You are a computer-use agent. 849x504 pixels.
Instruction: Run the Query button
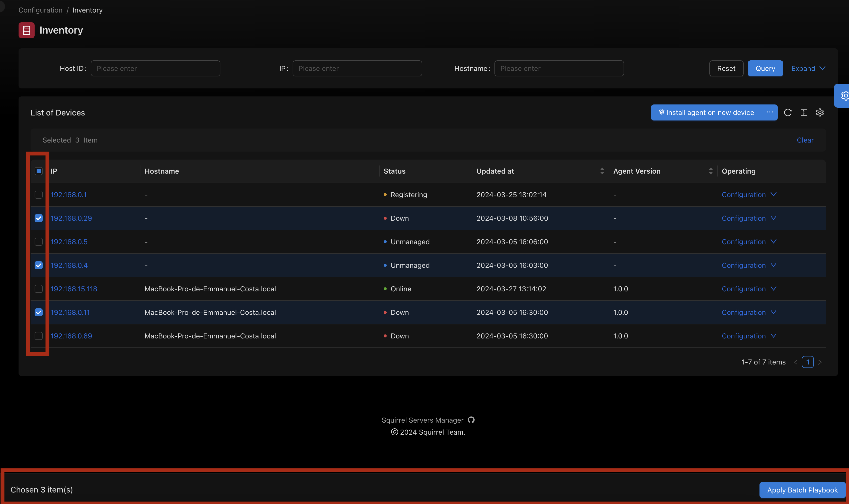765,68
